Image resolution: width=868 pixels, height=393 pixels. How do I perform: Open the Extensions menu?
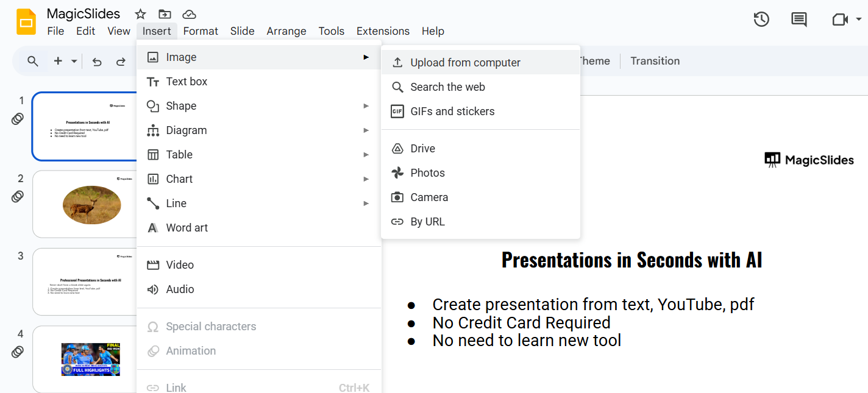(383, 31)
